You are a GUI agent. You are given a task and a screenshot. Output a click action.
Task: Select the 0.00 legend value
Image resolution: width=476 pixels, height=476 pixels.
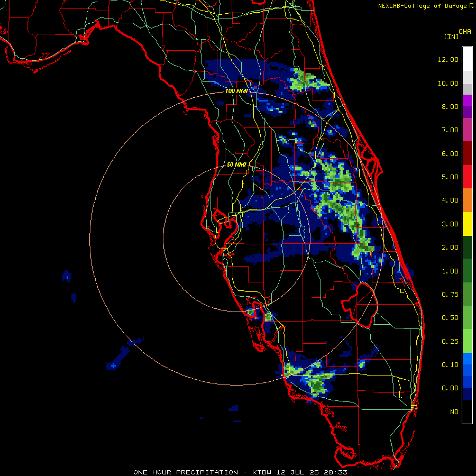(450, 388)
